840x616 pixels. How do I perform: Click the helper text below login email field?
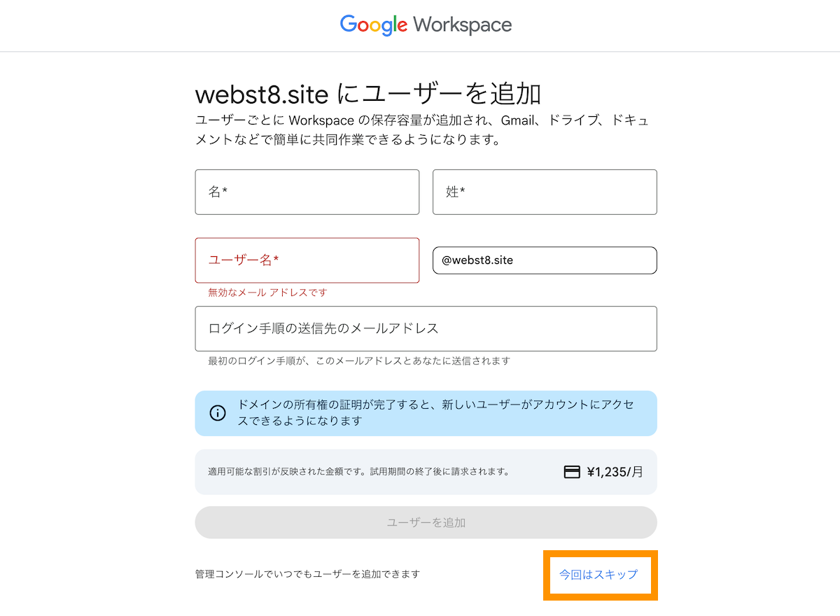[359, 361]
